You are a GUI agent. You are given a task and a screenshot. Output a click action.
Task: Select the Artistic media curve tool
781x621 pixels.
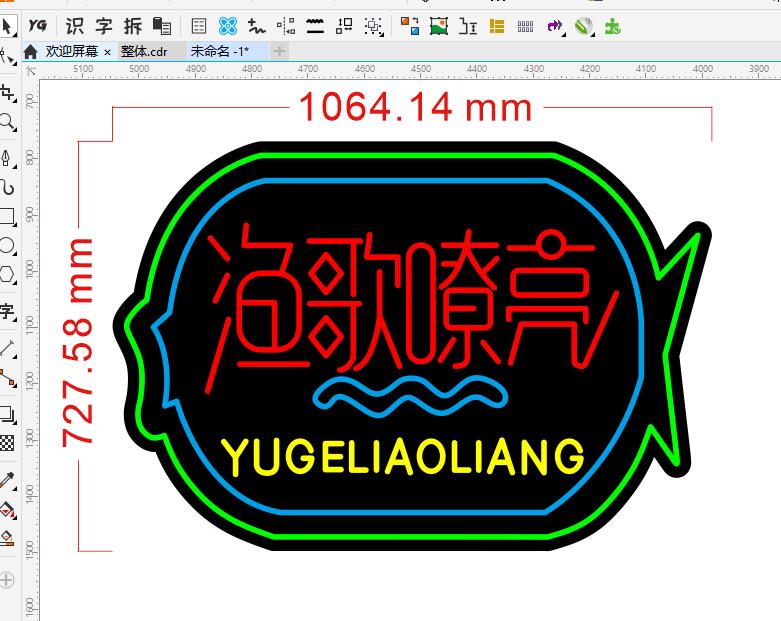click(7, 188)
